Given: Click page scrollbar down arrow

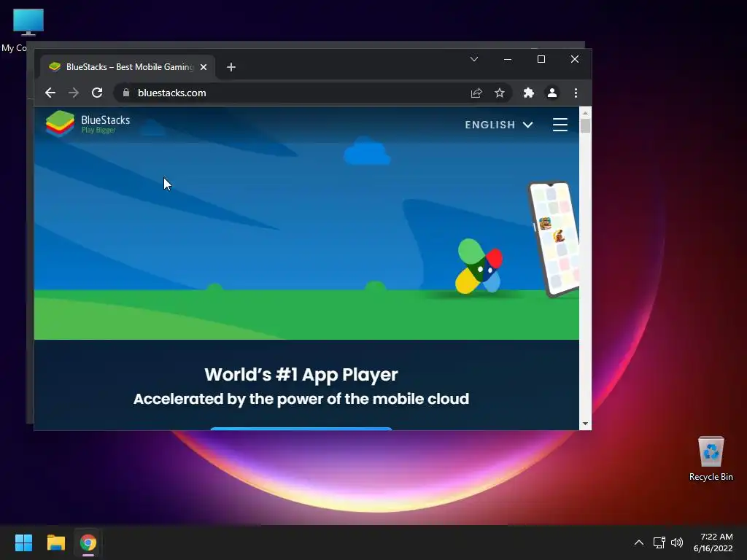Looking at the screenshot, I should pos(585,424).
